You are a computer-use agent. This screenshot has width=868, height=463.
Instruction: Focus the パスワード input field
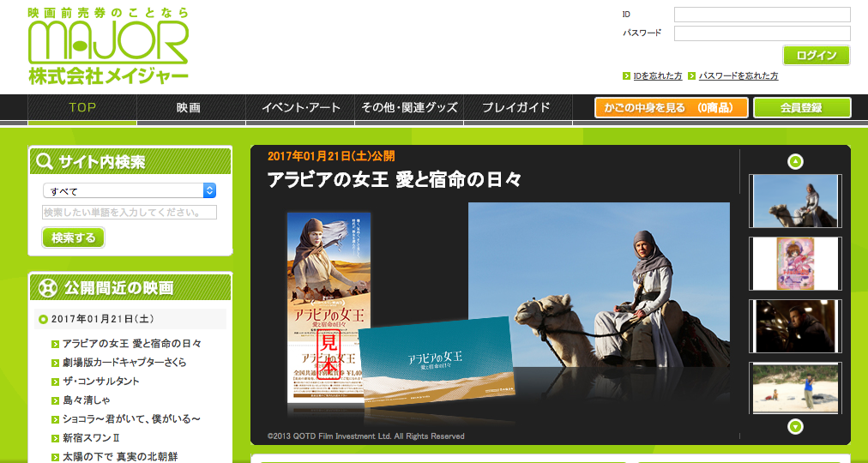pyautogui.click(x=762, y=33)
